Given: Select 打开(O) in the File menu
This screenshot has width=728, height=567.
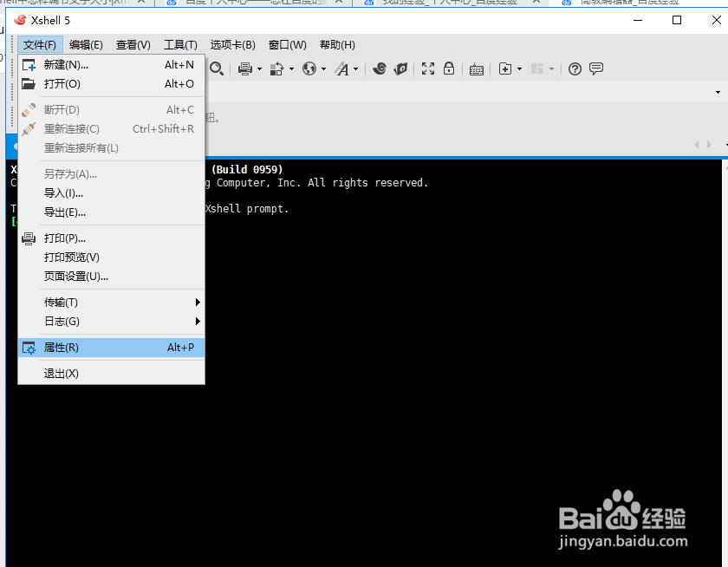Looking at the screenshot, I should point(112,84).
